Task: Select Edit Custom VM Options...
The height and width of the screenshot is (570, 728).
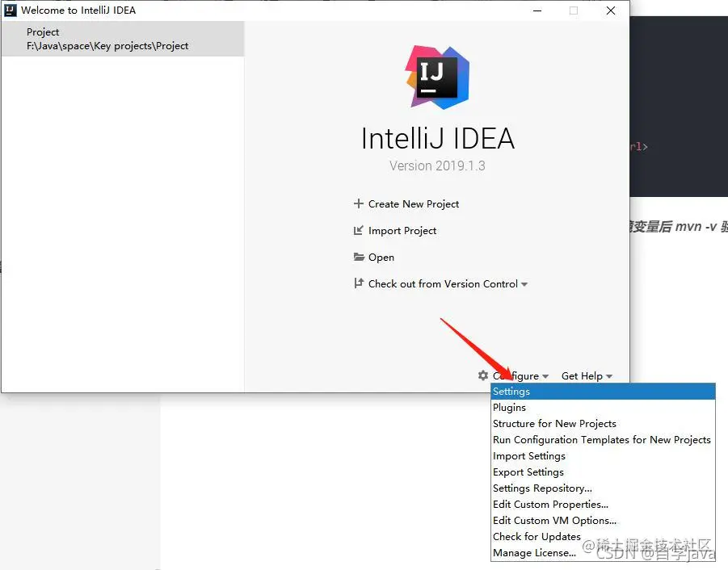Action: tap(603, 521)
